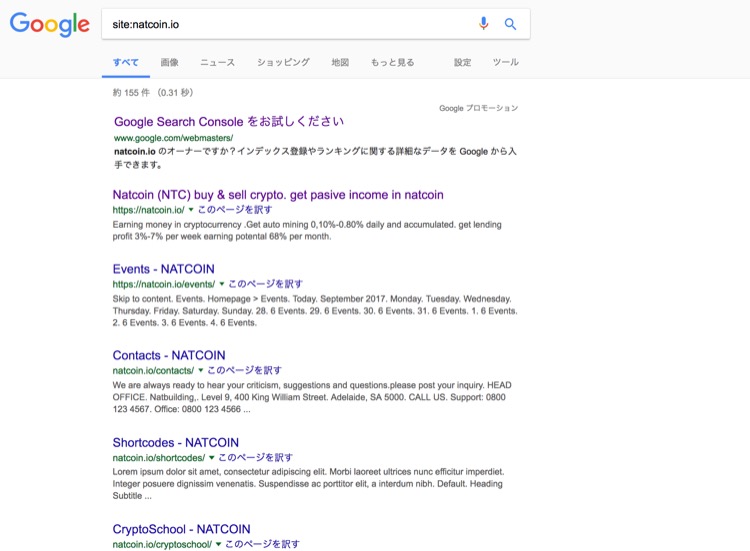Expand dropdown arrow next to natcoin.io/events/ URL
Image resolution: width=750 pixels, height=551 pixels.
click(221, 284)
